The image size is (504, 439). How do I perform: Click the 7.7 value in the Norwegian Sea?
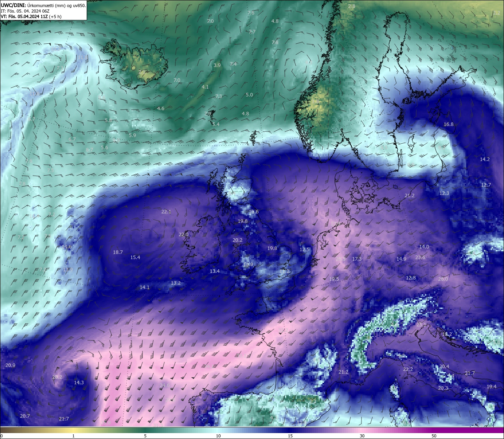pos(252,32)
